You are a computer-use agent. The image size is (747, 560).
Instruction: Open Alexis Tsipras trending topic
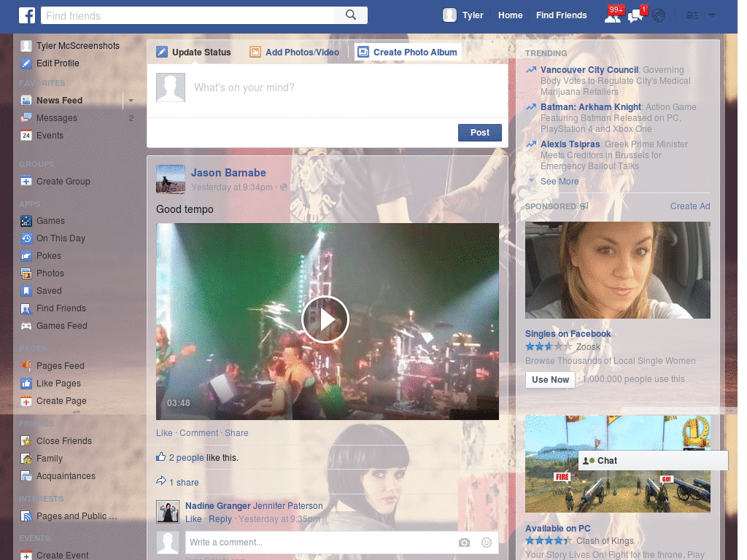point(570,144)
